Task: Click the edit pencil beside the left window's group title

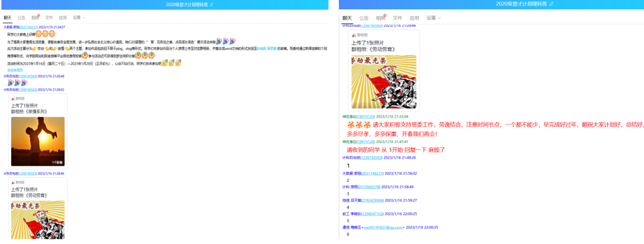Action: click(212, 4)
